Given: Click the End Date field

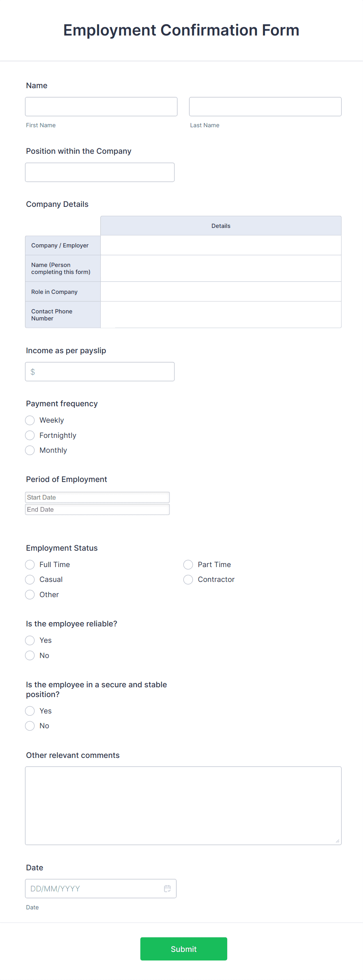Looking at the screenshot, I should [97, 509].
